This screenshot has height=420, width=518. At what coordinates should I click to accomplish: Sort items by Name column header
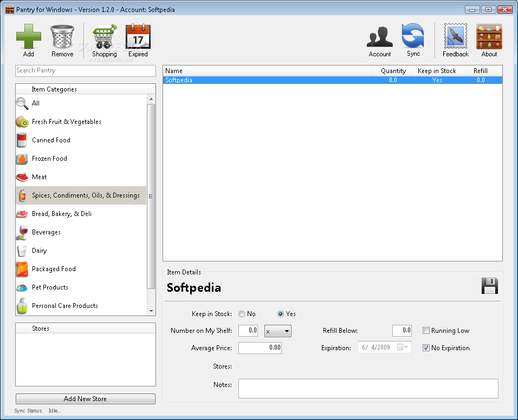(x=267, y=70)
